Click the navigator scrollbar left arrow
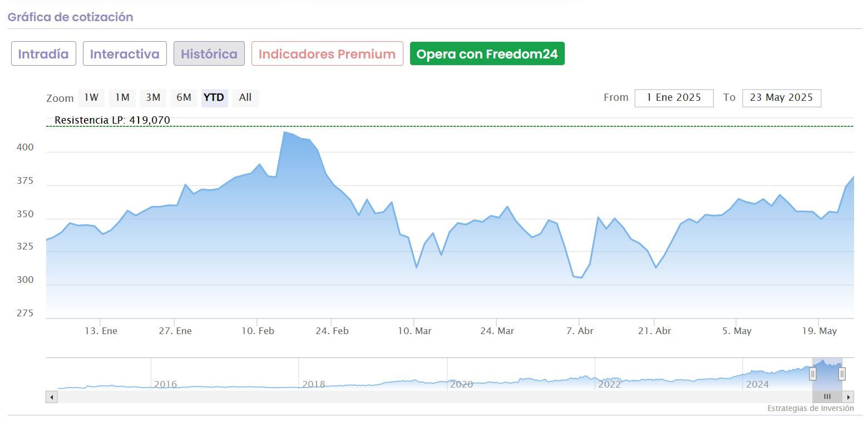The height and width of the screenshot is (421, 868). (52, 397)
